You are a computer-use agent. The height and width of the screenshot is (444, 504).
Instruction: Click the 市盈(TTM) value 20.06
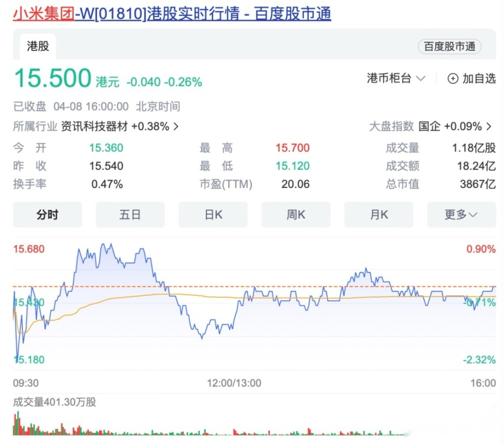[x=295, y=184]
